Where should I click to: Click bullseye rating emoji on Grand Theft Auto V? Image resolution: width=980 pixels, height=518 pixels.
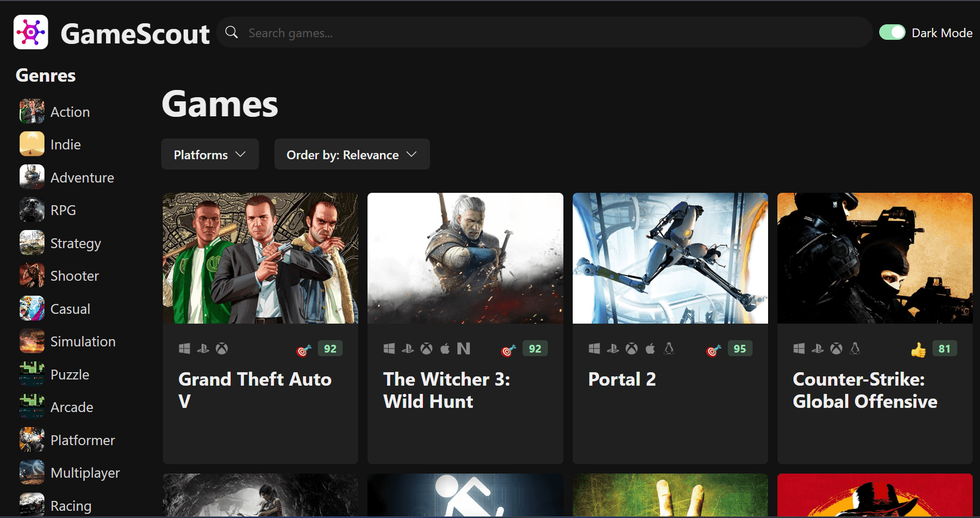(304, 351)
